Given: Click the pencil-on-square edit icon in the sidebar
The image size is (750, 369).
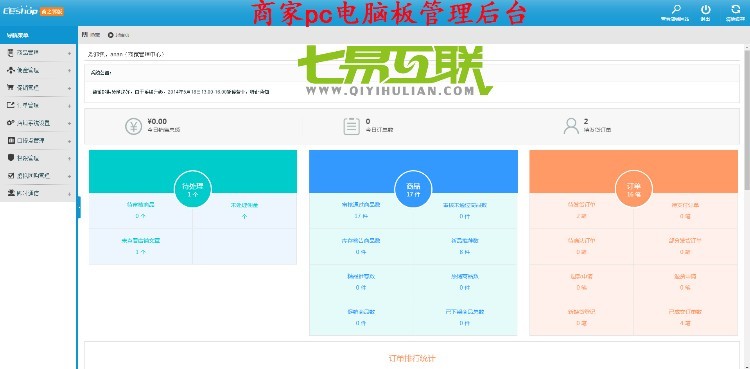Looking at the screenshot, I should click(11, 105).
